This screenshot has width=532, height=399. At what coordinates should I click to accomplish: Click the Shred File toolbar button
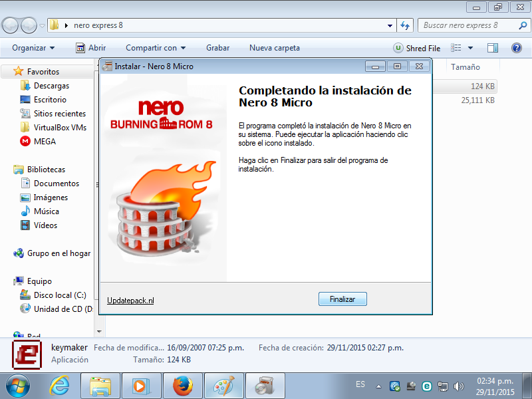tap(417, 48)
